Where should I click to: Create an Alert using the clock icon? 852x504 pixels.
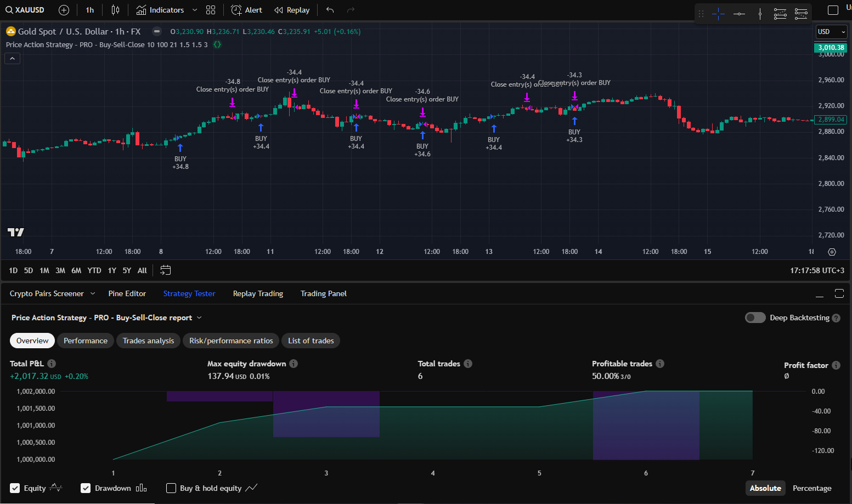pos(235,9)
